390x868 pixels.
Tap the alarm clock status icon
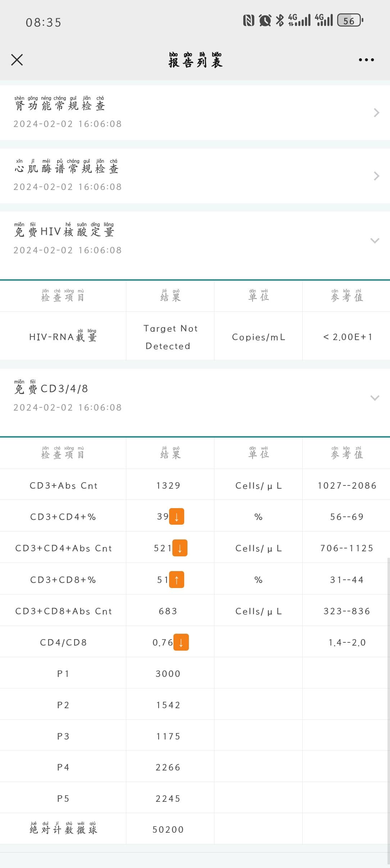[x=265, y=21]
